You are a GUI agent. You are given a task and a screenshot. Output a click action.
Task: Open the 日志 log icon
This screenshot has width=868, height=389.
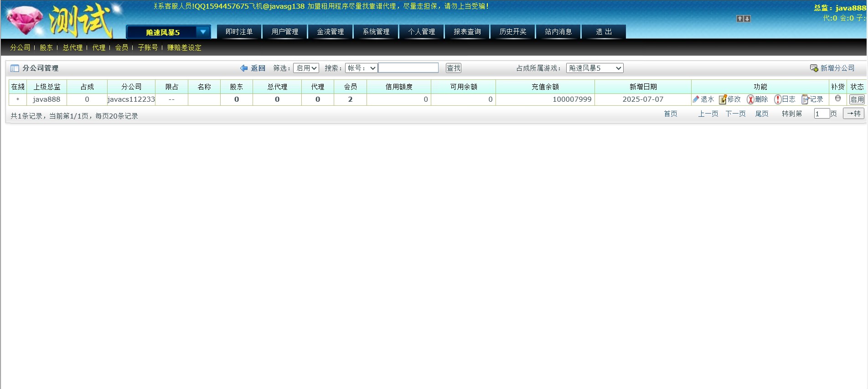pyautogui.click(x=778, y=99)
